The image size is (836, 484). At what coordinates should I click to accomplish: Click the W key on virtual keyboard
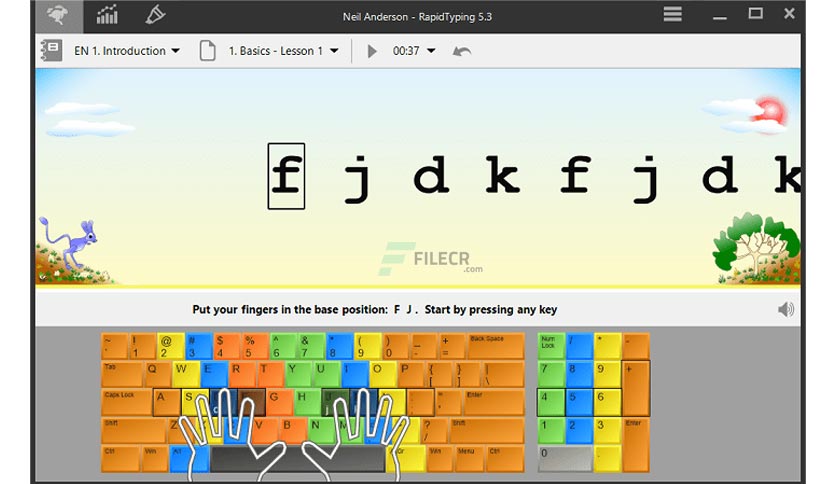185,374
